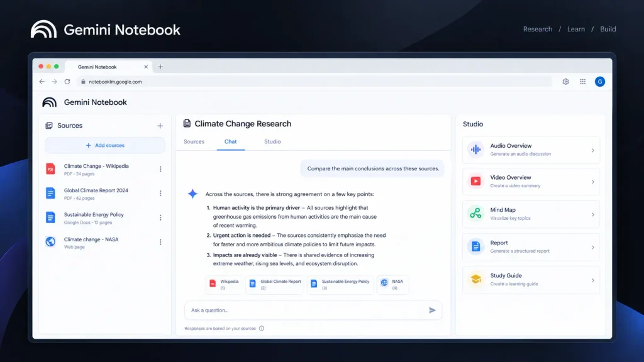
Task: Click the notebook icon beside Climate Change Research
Action: (187, 123)
